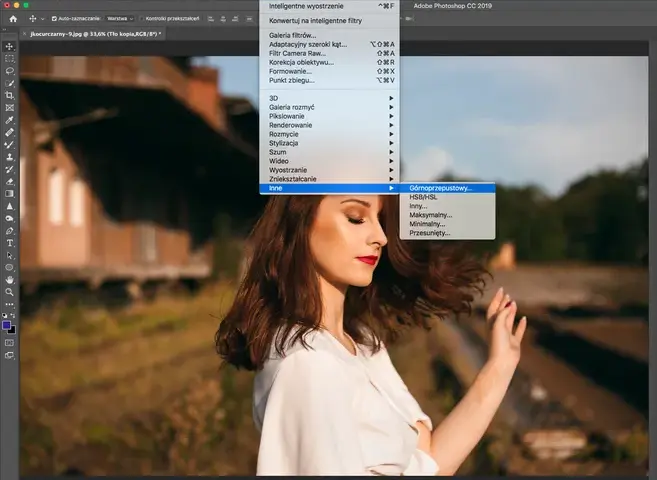
Task: Open Edit Toolbar three-dots button
Action: (x=9, y=305)
